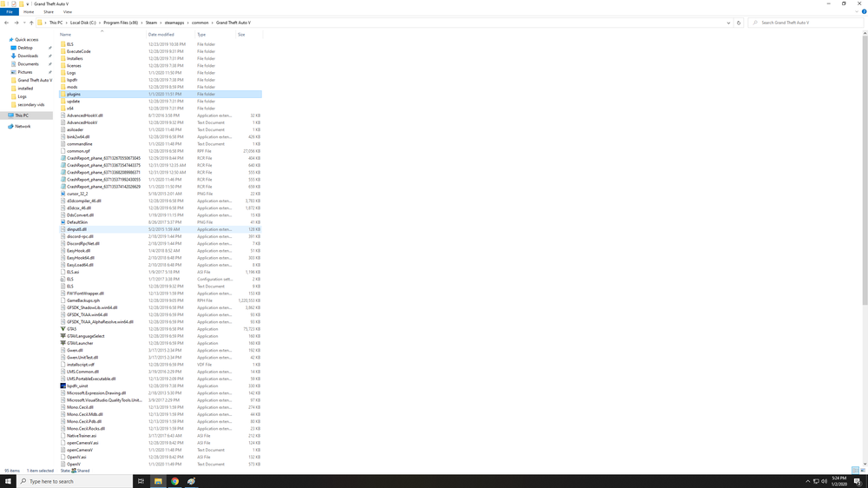Select the lspdfr folder icon

62,80
